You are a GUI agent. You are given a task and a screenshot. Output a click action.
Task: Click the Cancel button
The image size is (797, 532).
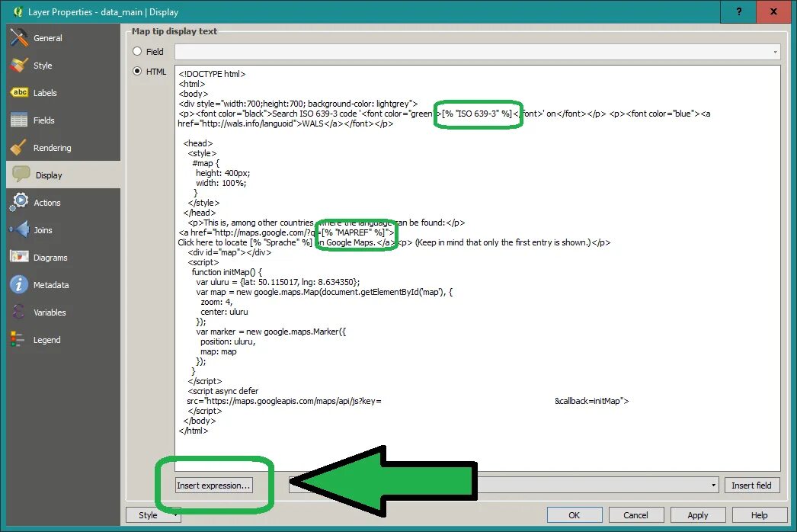point(636,515)
